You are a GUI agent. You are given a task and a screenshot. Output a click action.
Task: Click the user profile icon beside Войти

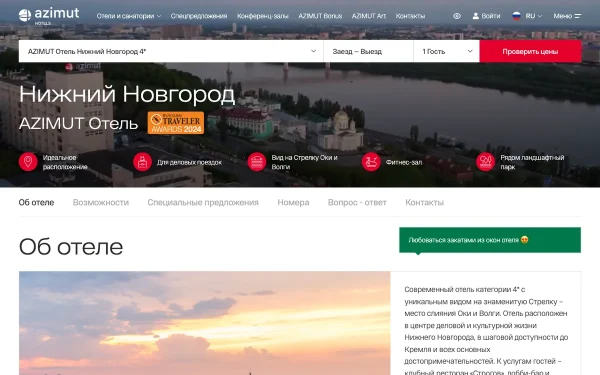point(476,16)
